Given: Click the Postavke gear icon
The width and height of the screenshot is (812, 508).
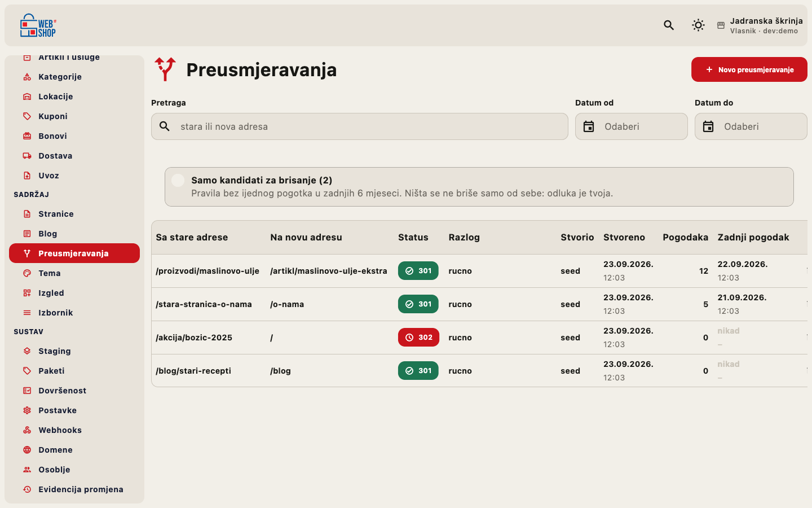Looking at the screenshot, I should (27, 410).
